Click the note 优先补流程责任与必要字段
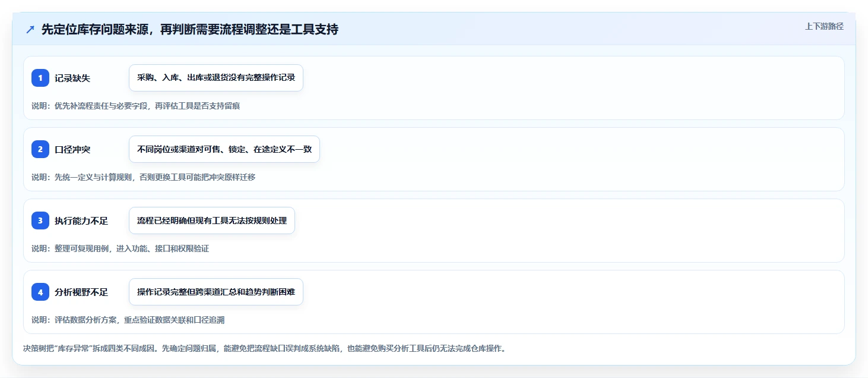Viewport: 868px width, 378px height. click(x=135, y=106)
